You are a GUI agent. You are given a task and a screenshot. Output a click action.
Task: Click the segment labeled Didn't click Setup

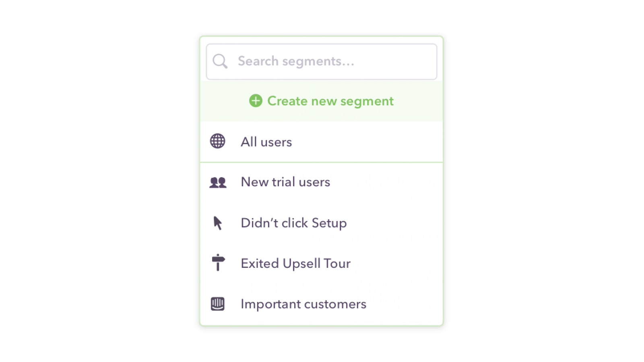point(293,223)
